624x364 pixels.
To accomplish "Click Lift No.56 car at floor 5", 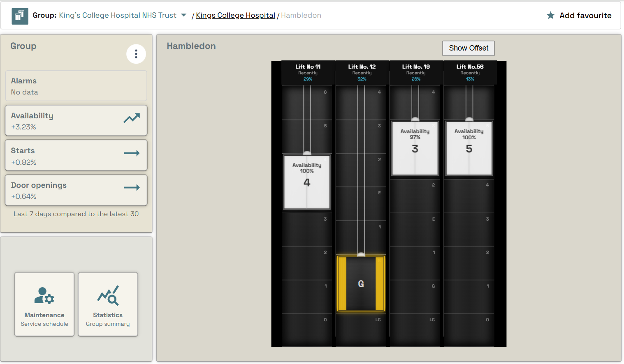I will coord(469,148).
